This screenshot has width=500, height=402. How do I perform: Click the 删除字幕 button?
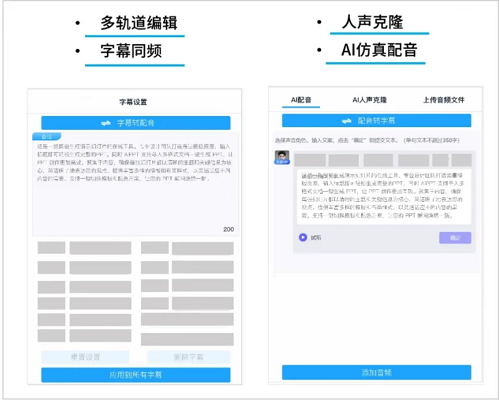tap(189, 357)
